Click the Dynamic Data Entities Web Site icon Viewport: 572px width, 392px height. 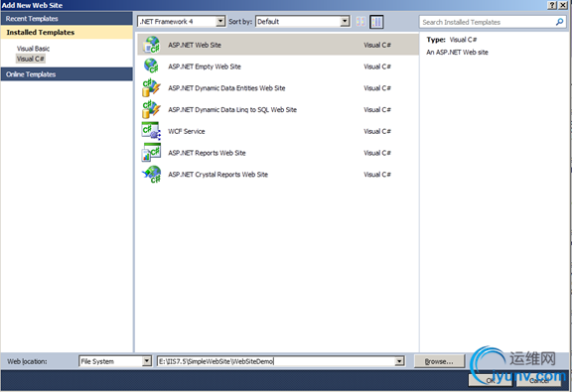click(x=151, y=88)
